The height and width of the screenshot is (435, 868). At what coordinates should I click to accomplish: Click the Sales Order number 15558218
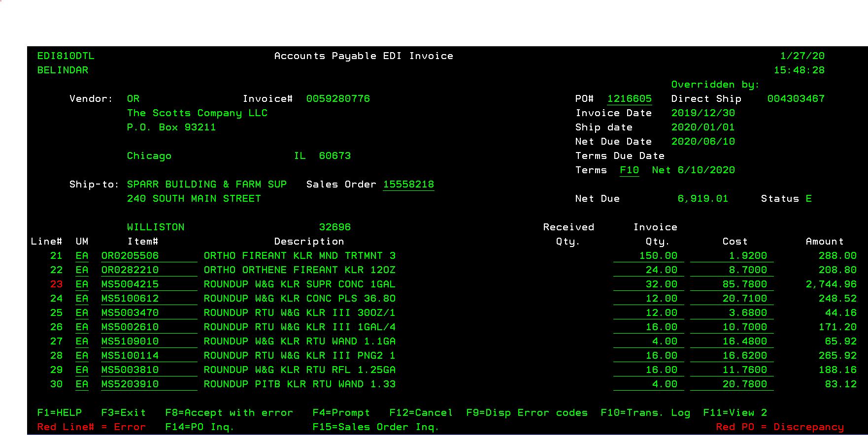coord(408,185)
